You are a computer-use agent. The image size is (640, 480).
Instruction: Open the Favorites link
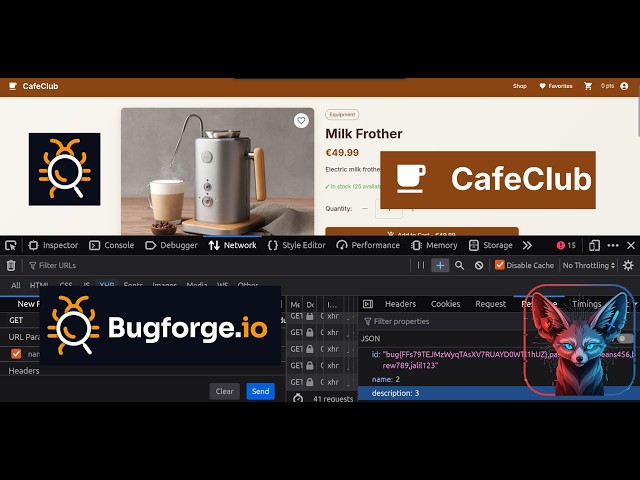[556, 86]
